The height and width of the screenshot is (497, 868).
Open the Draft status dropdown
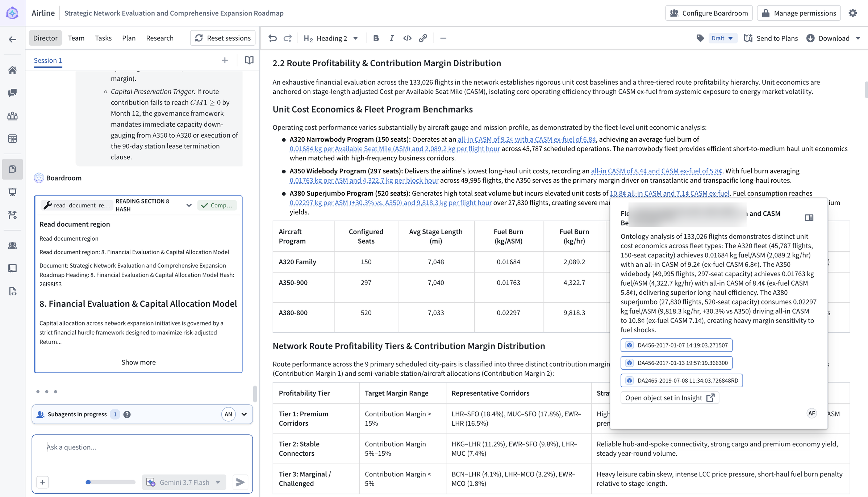[722, 38]
